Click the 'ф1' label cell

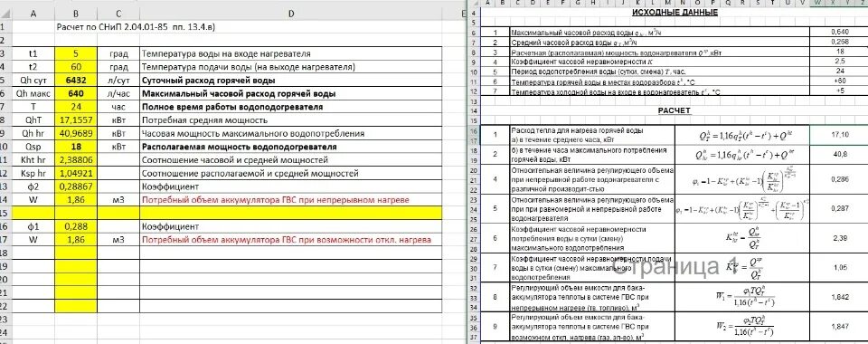point(33,226)
